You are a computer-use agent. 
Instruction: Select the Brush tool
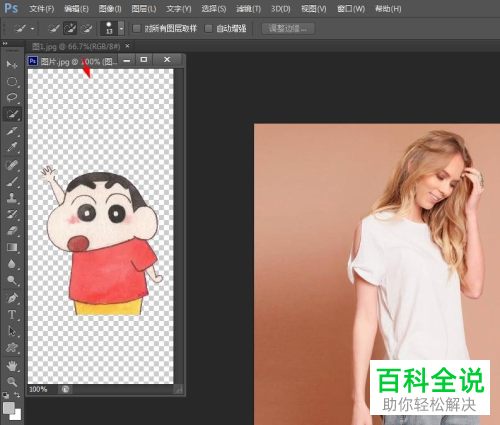[x=12, y=182]
